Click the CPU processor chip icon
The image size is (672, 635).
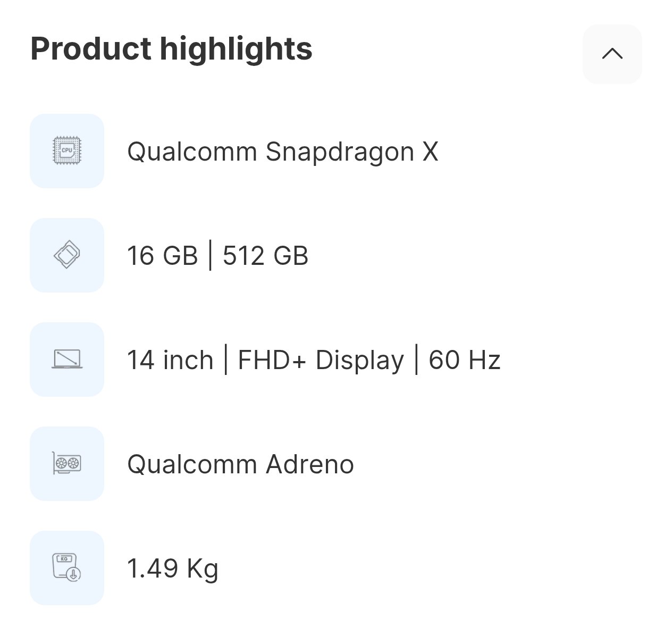tap(67, 151)
